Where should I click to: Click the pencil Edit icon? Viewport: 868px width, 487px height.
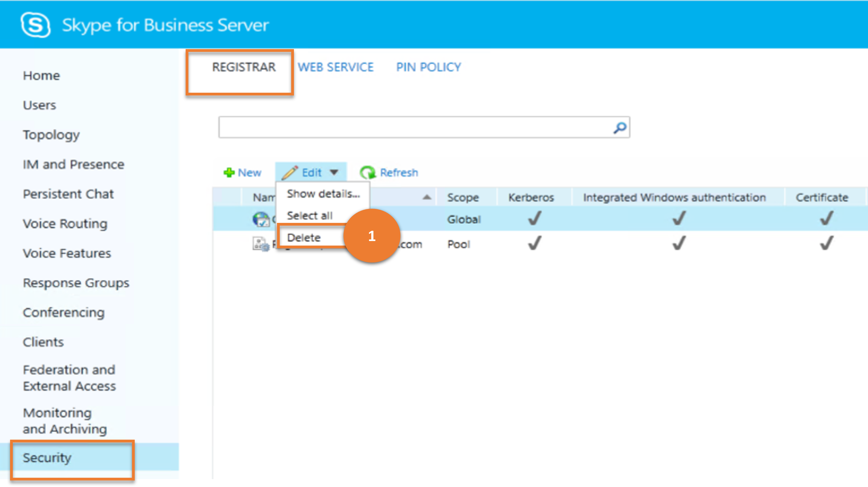290,173
